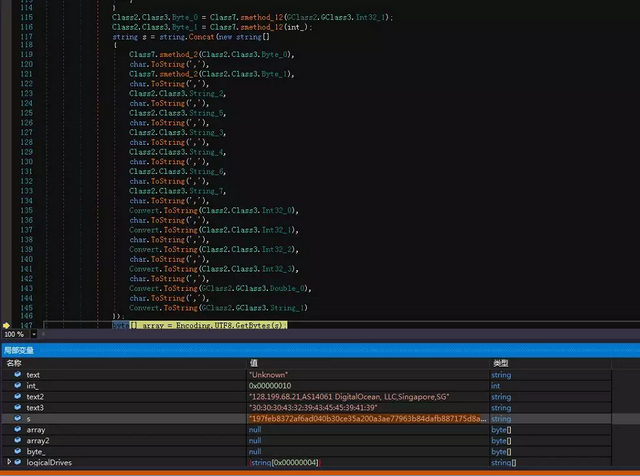The image size is (640, 476).
Task: Click the 'text' variable name
Action: [x=33, y=375]
